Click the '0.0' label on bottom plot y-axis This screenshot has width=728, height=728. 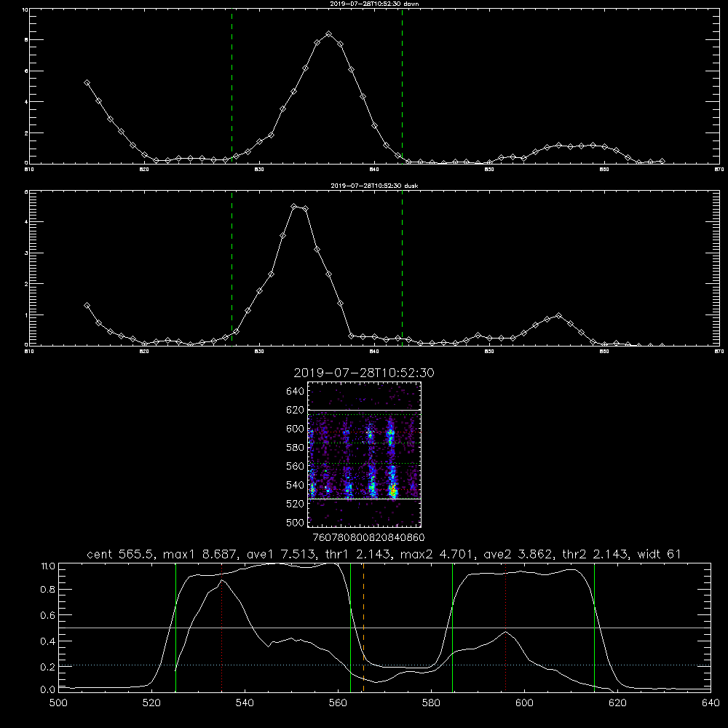[x=48, y=690]
